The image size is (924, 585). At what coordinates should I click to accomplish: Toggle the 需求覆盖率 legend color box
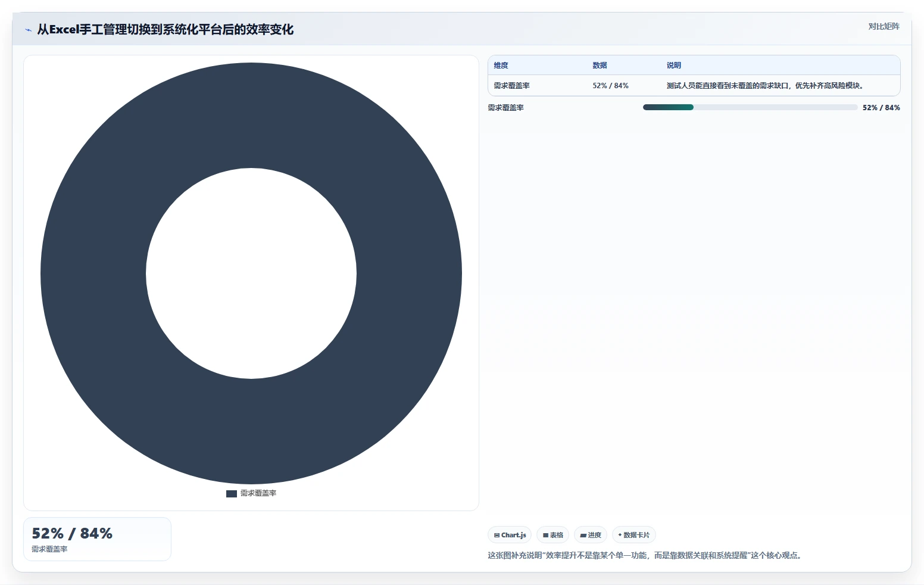[x=232, y=493]
